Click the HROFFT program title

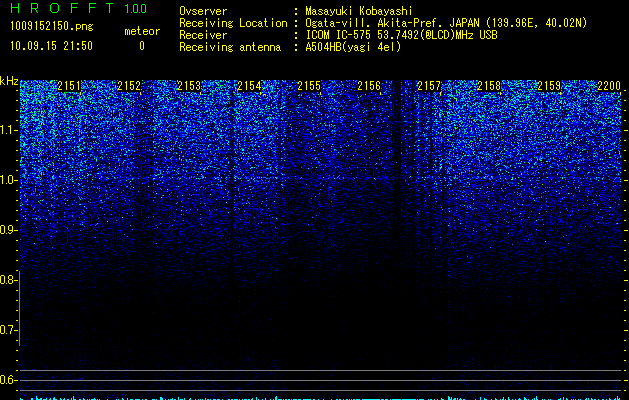[x=62, y=8]
